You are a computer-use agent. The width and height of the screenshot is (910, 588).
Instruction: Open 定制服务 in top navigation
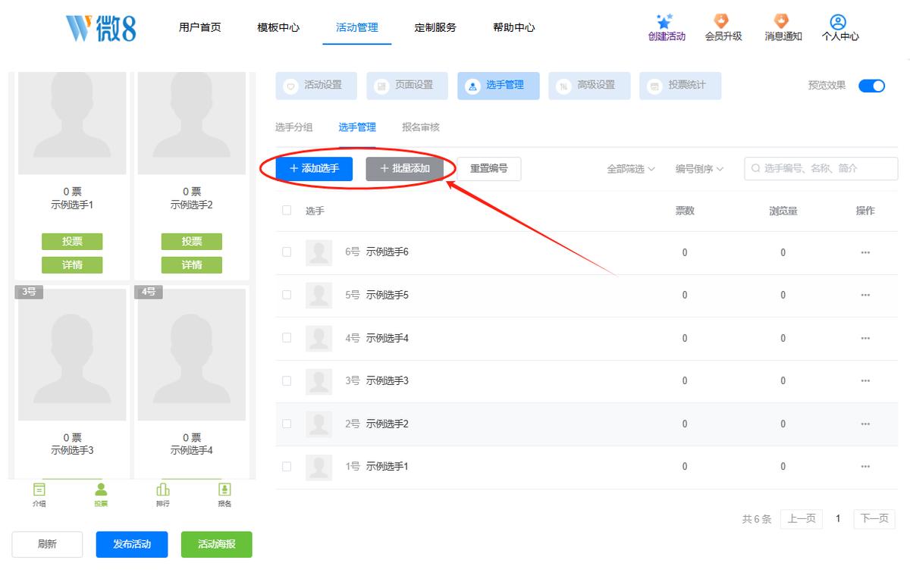pyautogui.click(x=435, y=28)
